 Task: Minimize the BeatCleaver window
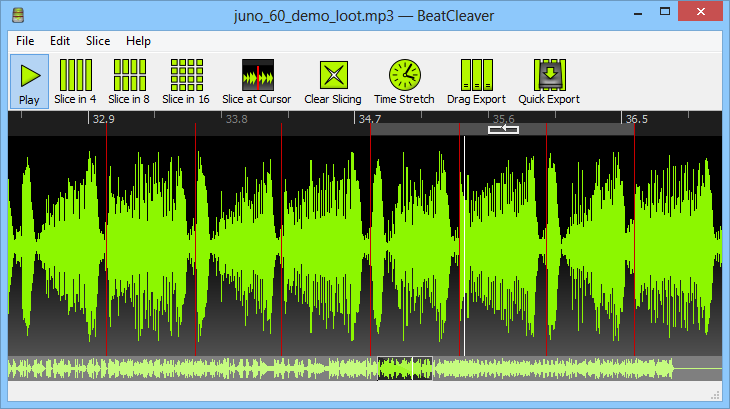pyautogui.click(x=638, y=13)
